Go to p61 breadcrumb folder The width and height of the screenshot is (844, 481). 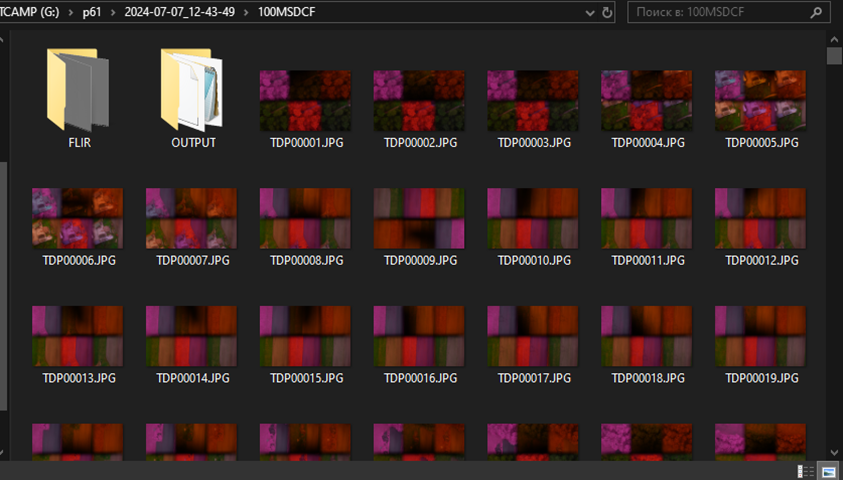tap(92, 12)
